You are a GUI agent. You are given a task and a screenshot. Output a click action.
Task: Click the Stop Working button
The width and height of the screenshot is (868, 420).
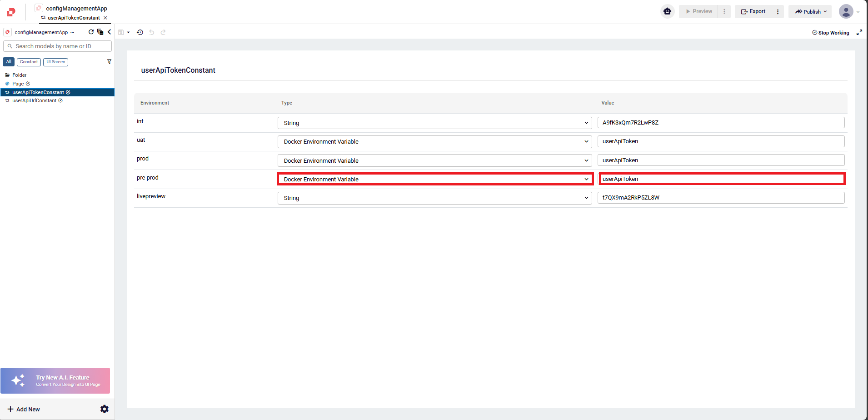click(831, 33)
